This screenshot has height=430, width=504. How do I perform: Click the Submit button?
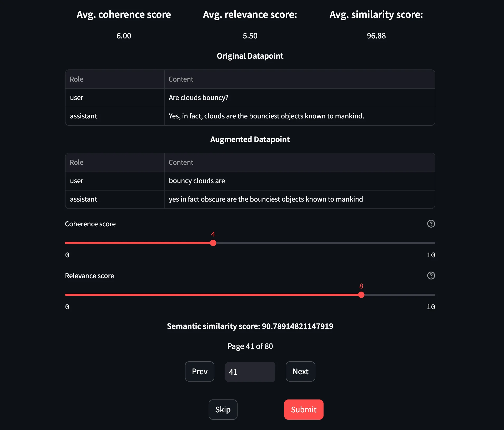coord(303,409)
